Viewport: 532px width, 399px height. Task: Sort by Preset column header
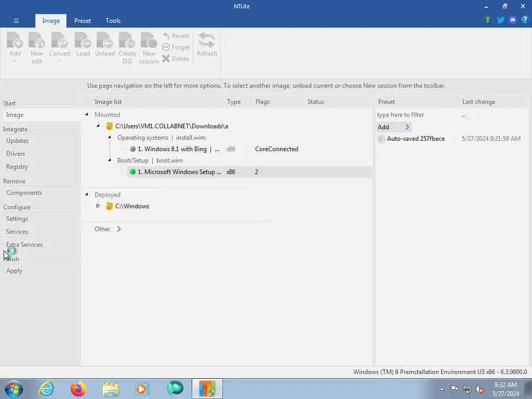tap(387, 102)
